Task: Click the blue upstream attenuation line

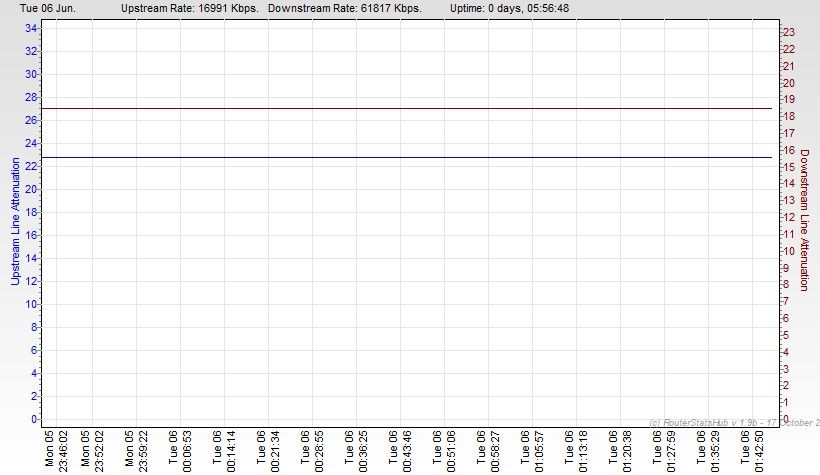Action: 406,157
